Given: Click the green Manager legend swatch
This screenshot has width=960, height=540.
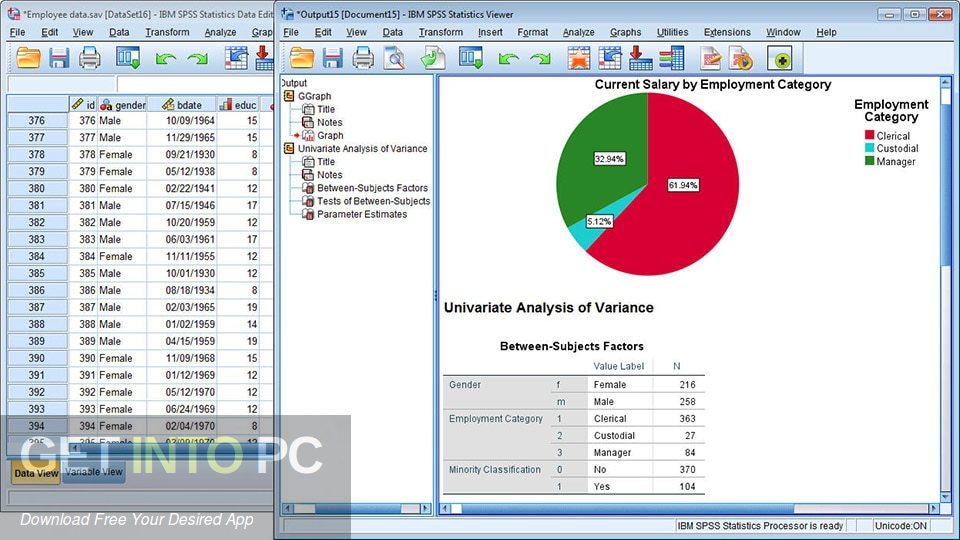Looking at the screenshot, I should 869,160.
